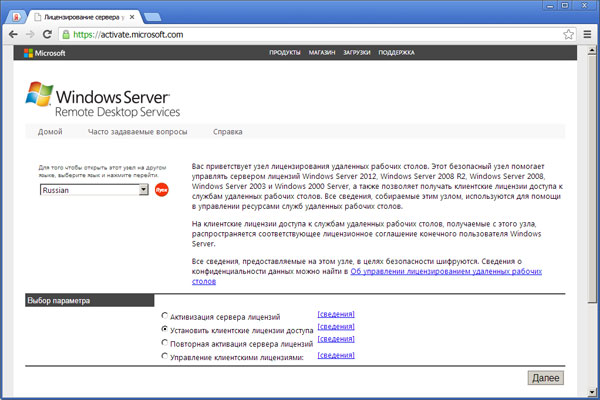This screenshot has width=600, height=400.
Task: Click the address bar URL field
Action: tap(314, 34)
